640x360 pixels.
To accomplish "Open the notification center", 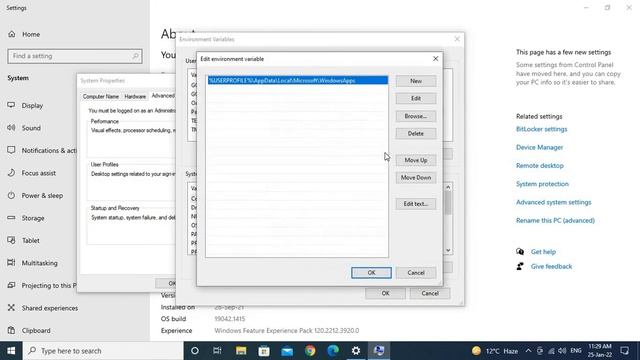I will (x=624, y=351).
